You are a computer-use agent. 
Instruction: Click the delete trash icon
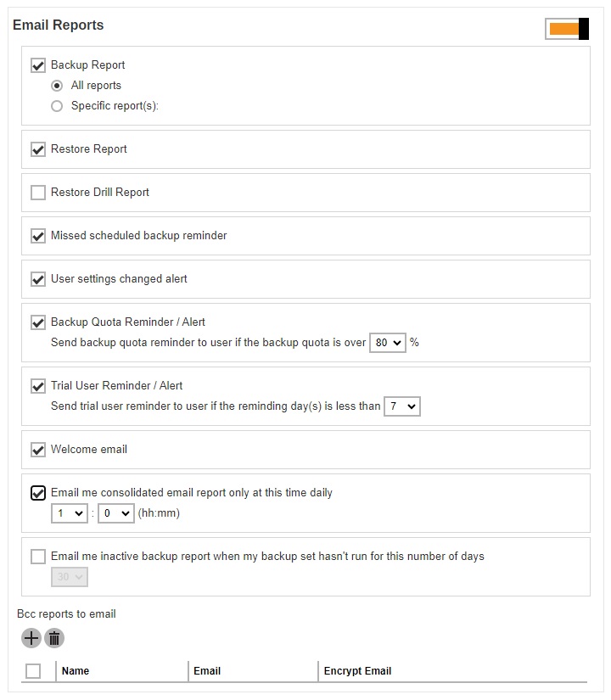coord(54,638)
